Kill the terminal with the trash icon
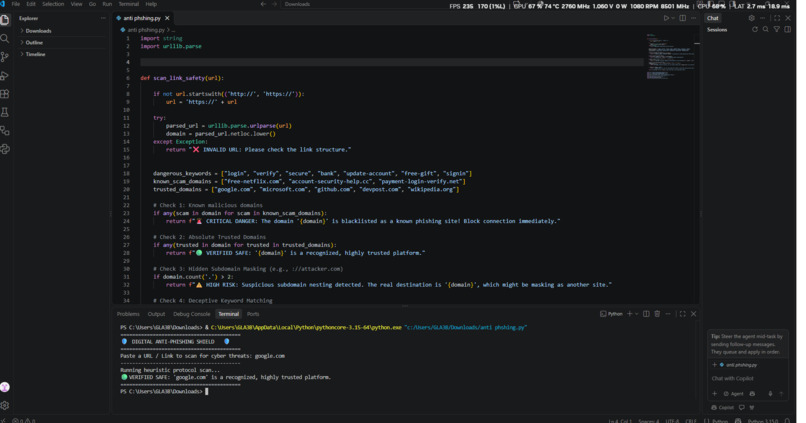The width and height of the screenshot is (806, 423). (657, 314)
